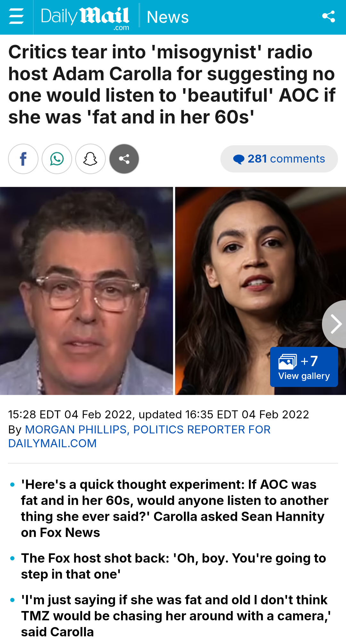Open the News section tab
Image resolution: width=346 pixels, height=644 pixels.
pyautogui.click(x=168, y=17)
